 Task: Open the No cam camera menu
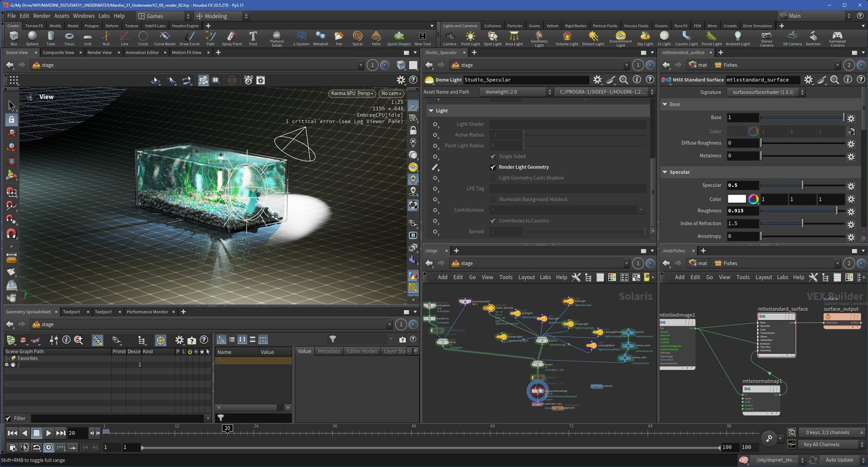391,93
